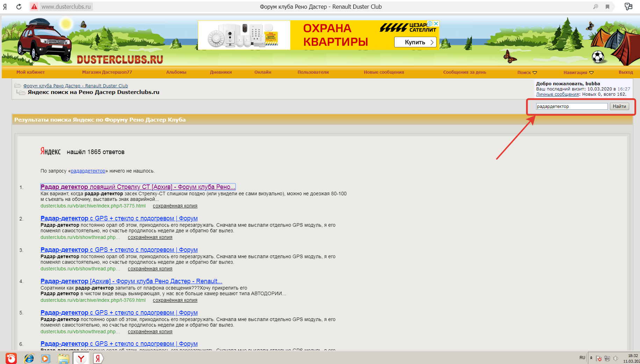Click the DUSTERCLUBS.RU site logo
The height and width of the screenshot is (364, 640).
[120, 59]
